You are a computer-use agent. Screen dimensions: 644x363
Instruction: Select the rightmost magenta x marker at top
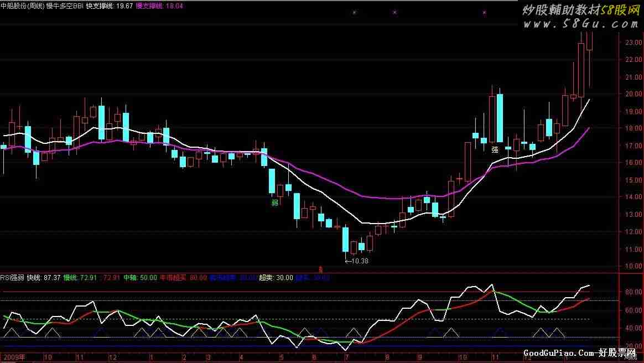point(485,12)
